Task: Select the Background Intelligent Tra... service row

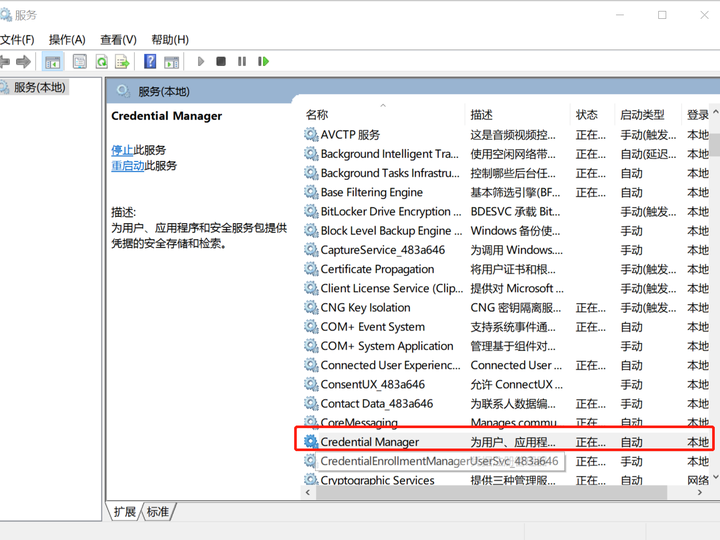Action: 506,154
